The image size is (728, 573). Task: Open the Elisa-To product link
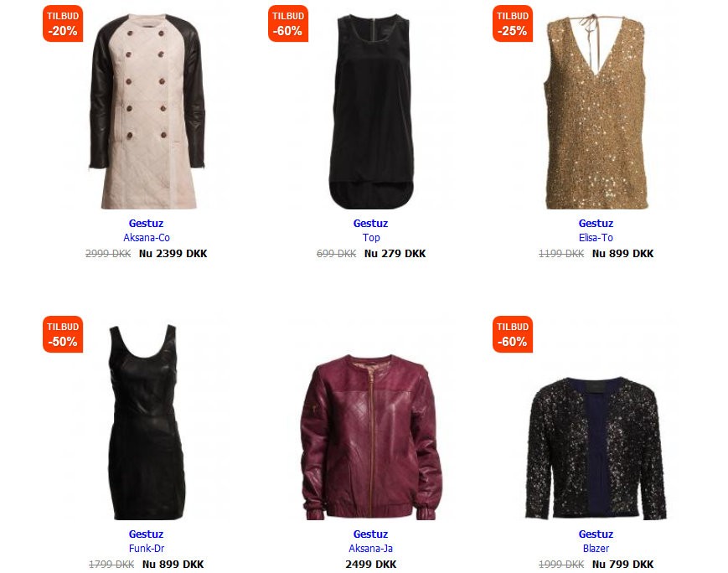[596, 238]
